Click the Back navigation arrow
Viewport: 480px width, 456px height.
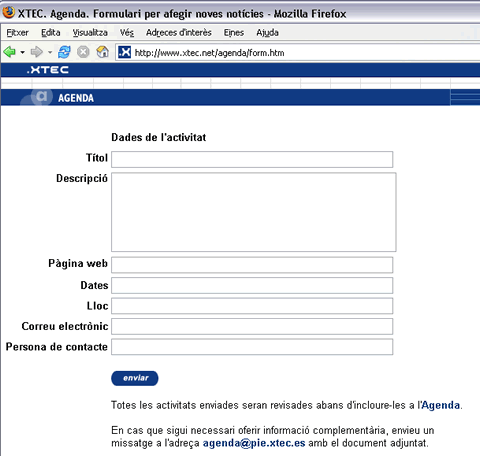tap(9, 52)
